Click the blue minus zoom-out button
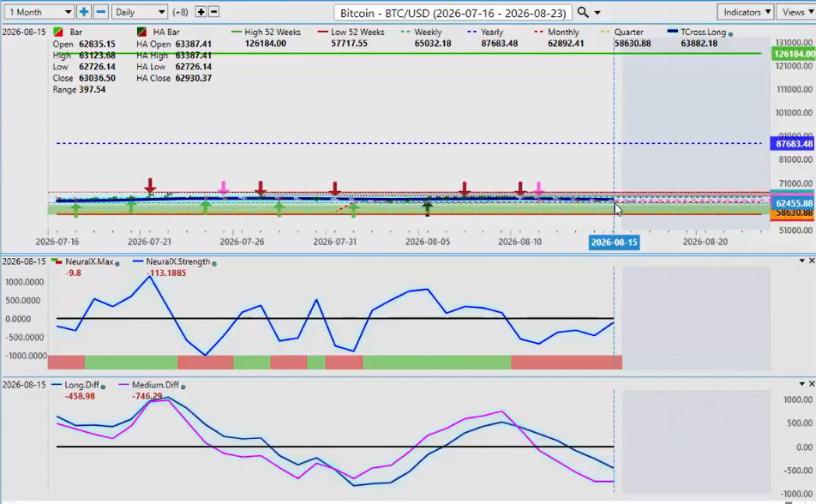Screen dimensions: 816x504 point(101,12)
